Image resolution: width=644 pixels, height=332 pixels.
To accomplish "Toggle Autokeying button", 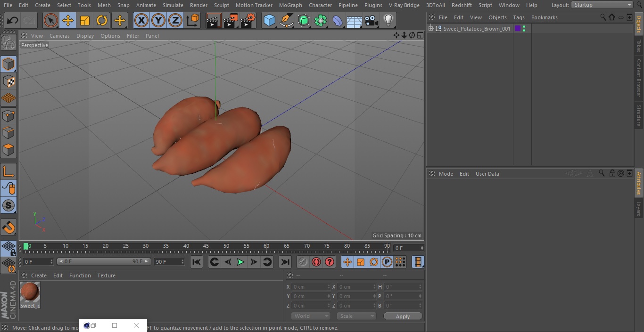I will coord(316,262).
